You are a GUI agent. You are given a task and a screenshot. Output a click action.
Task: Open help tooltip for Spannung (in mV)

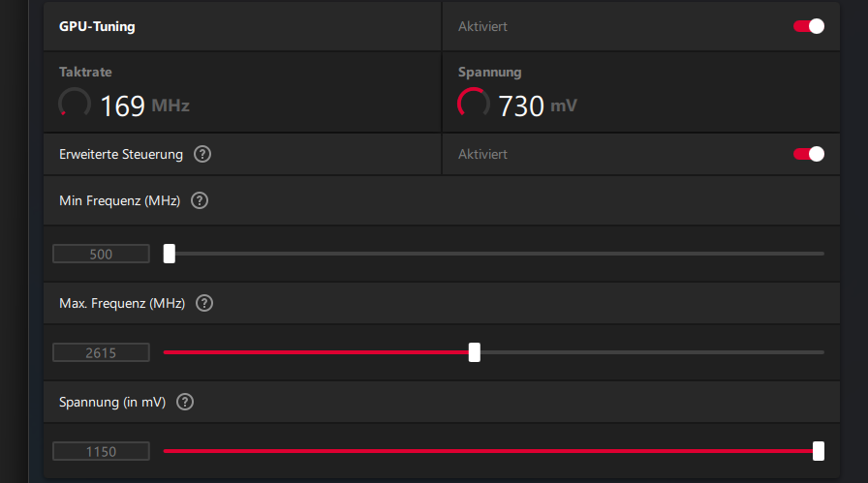185,403
